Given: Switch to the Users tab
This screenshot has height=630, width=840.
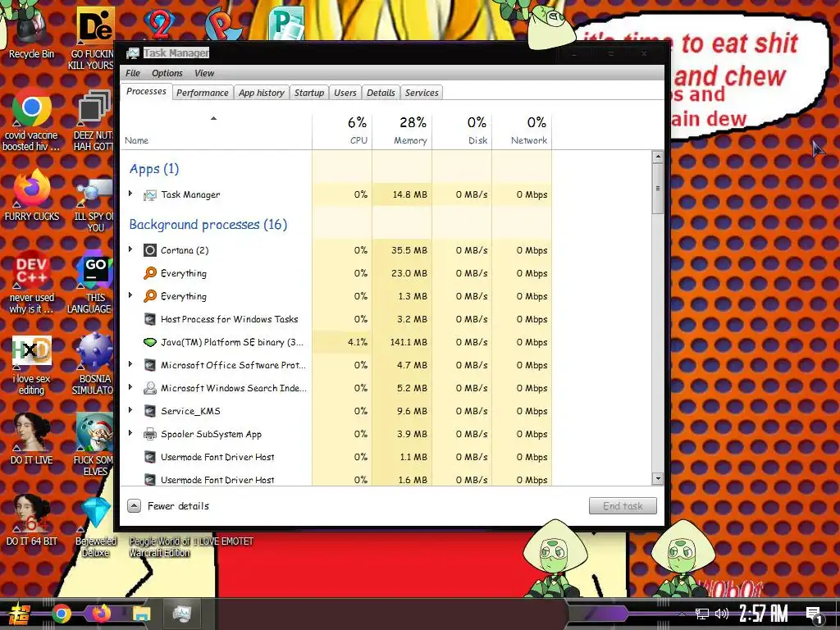Looking at the screenshot, I should point(345,93).
